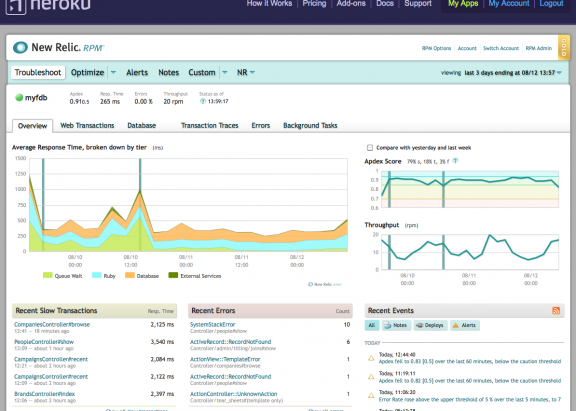576x411 pixels.
Task: Open Apdex fell to 0.82 event
Action: [x=470, y=381]
